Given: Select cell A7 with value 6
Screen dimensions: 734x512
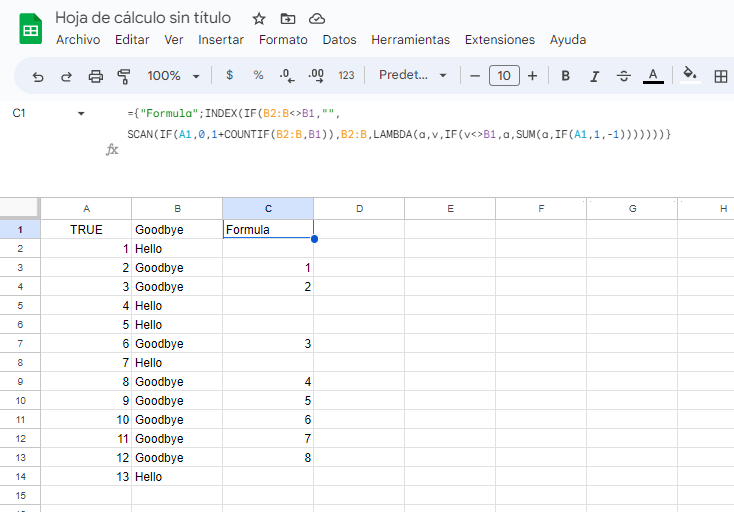Looking at the screenshot, I should coord(86,344).
